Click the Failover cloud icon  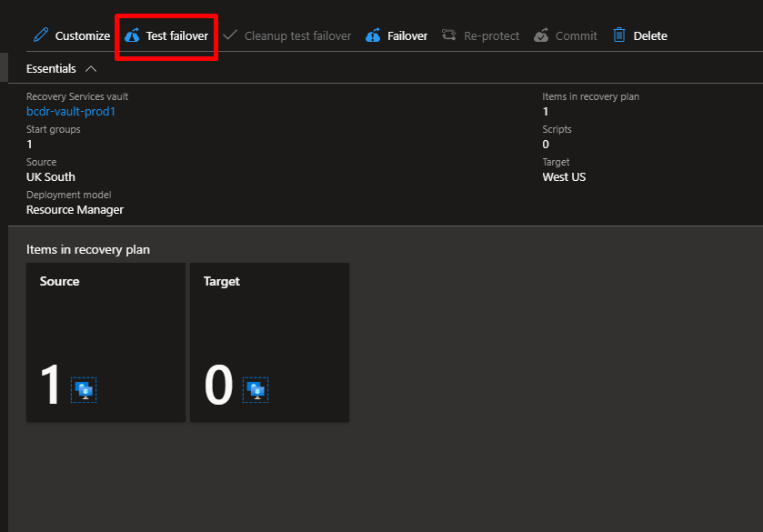pos(373,35)
